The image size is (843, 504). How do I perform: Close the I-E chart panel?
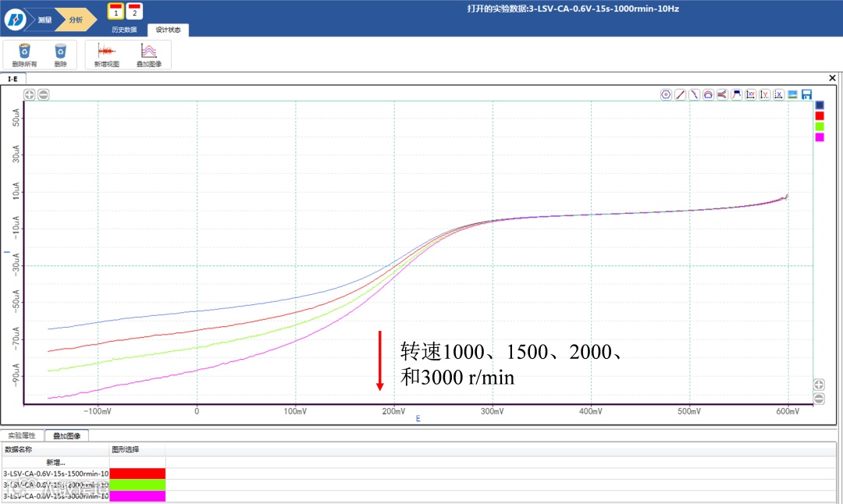click(832, 78)
